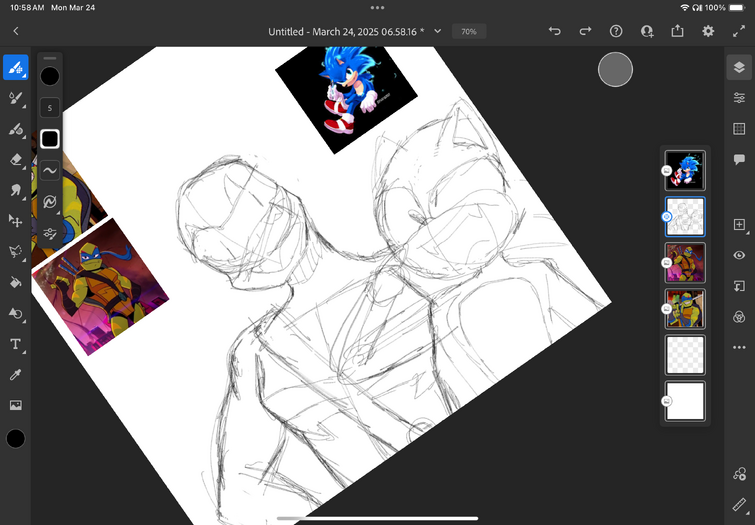Select the Vector brushes tool
This screenshot has height=525, width=755.
pos(15,129)
